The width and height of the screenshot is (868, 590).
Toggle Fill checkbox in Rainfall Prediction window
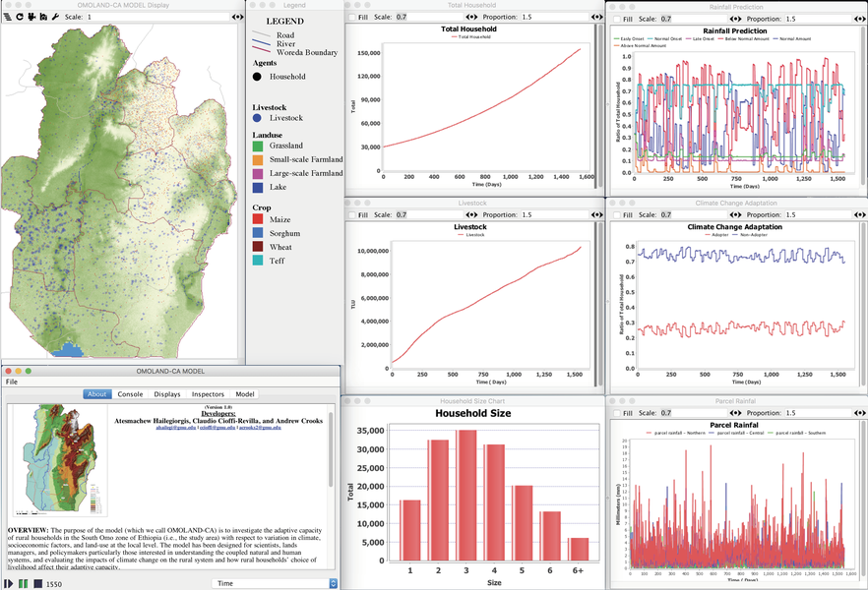pos(615,18)
